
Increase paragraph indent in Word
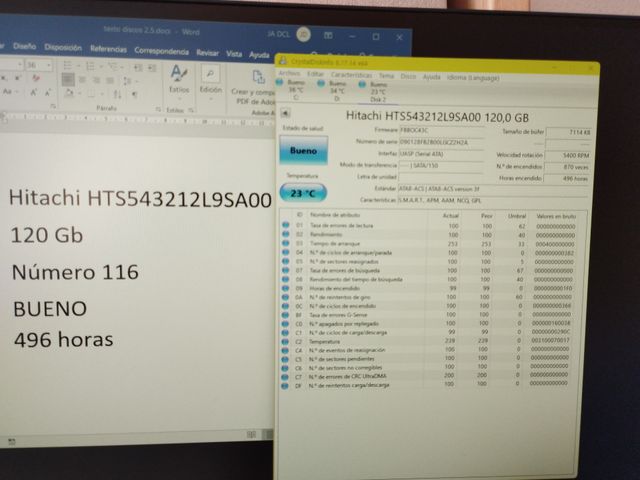tap(152, 68)
